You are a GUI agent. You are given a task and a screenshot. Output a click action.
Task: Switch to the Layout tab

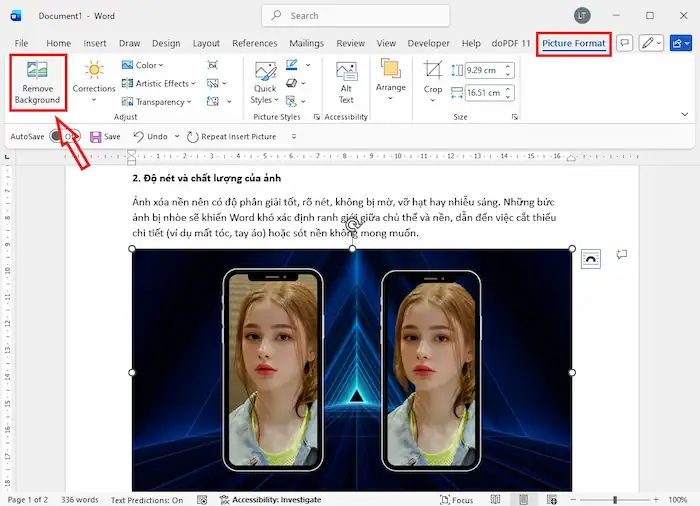(x=206, y=43)
